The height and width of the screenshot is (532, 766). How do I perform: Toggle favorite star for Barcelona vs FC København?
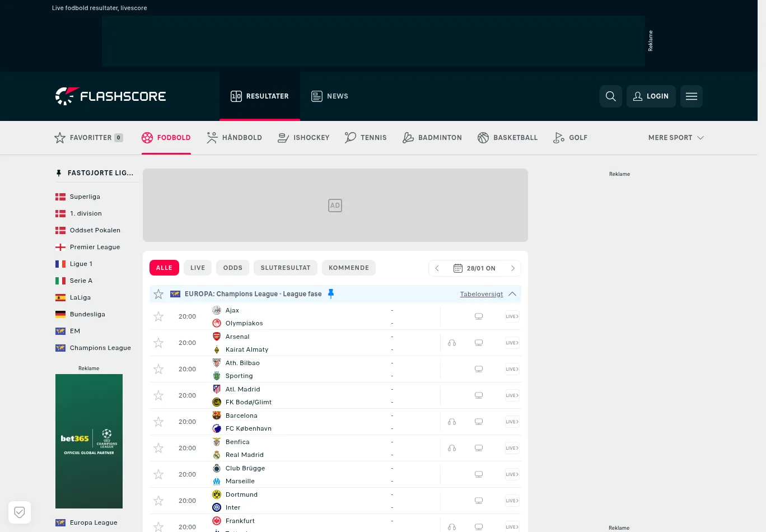click(158, 422)
